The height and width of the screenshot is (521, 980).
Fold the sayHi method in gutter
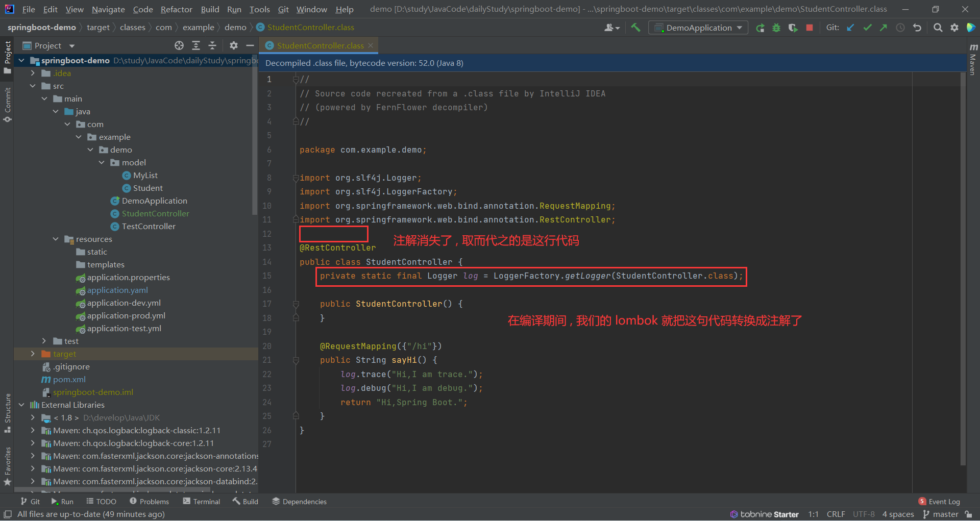[x=296, y=360]
